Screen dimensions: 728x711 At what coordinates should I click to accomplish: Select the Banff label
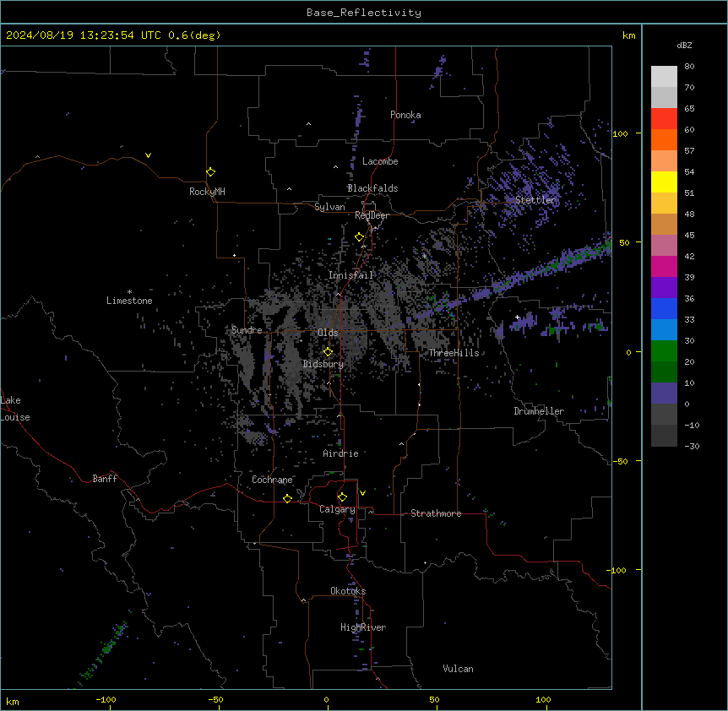(105, 479)
